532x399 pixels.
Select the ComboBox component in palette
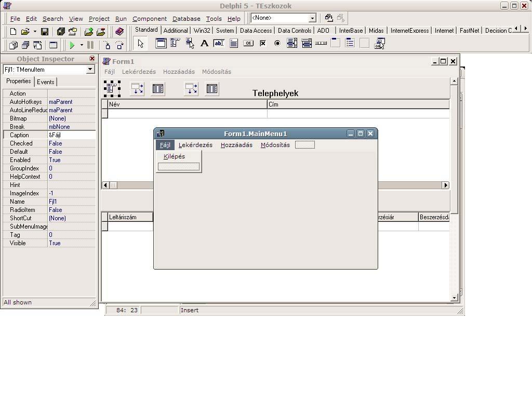pos(307,43)
